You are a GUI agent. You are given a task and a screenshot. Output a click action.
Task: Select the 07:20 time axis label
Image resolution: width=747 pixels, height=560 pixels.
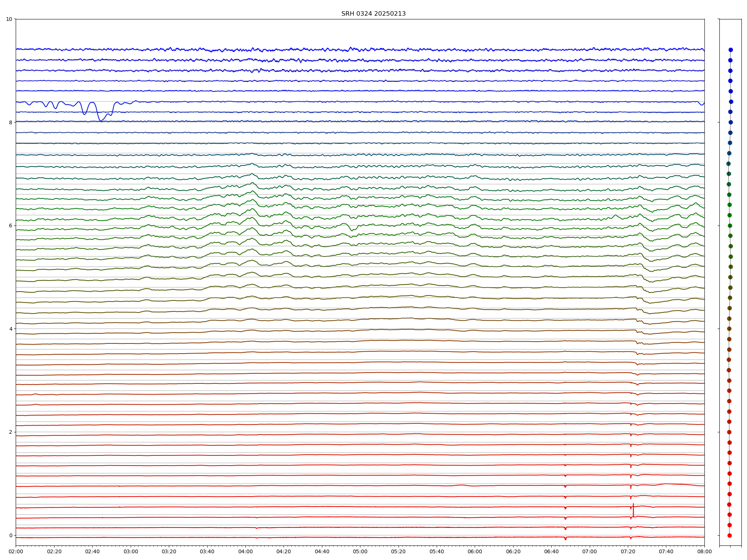(x=628, y=551)
